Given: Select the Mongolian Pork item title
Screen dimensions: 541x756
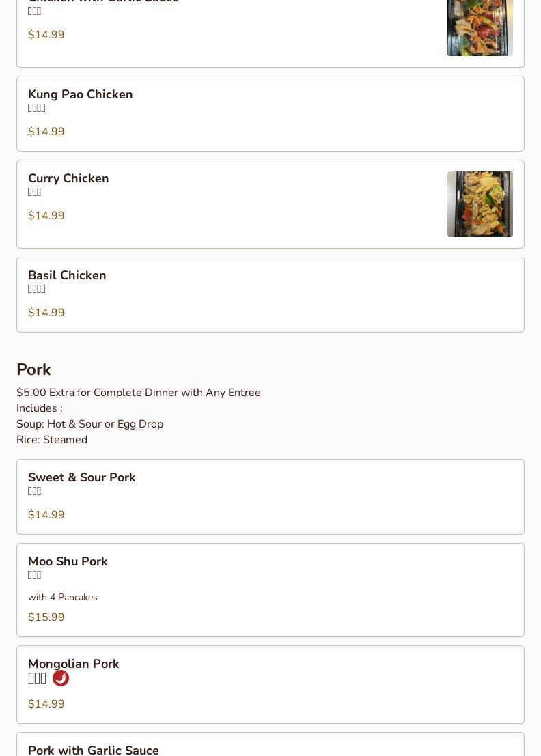Looking at the screenshot, I should coord(74,664).
